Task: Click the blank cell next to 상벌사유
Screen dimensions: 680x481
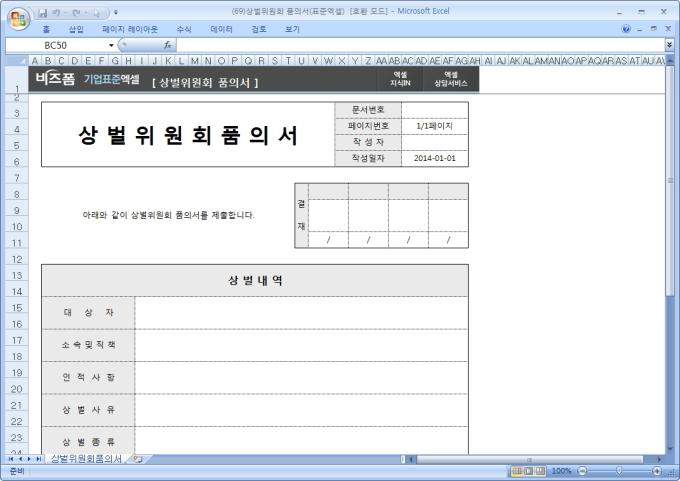Action: (x=301, y=410)
